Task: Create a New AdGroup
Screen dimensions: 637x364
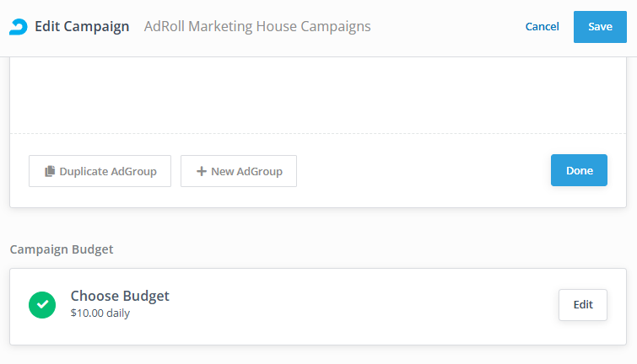Action: pos(239,171)
